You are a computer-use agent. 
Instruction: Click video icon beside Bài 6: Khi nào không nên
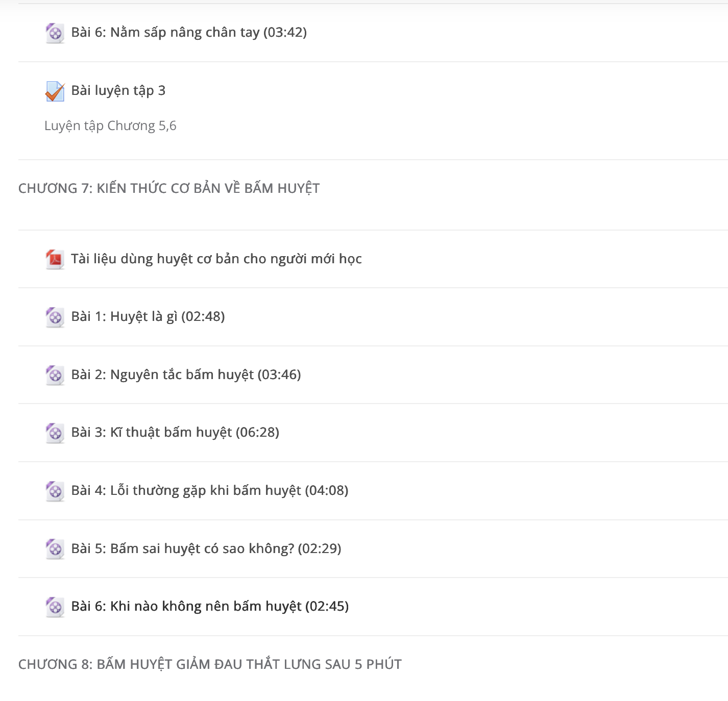point(55,607)
